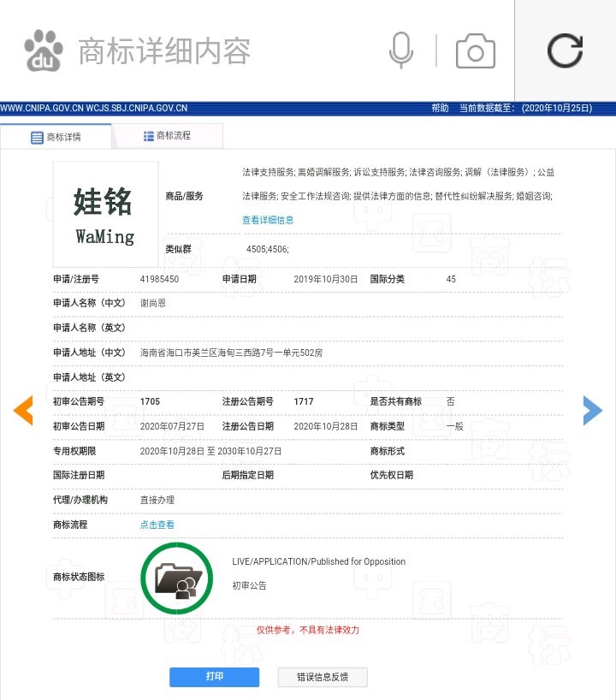Open the 点击查看 trademark process link
Image resolution: width=616 pixels, height=700 pixels.
point(157,525)
